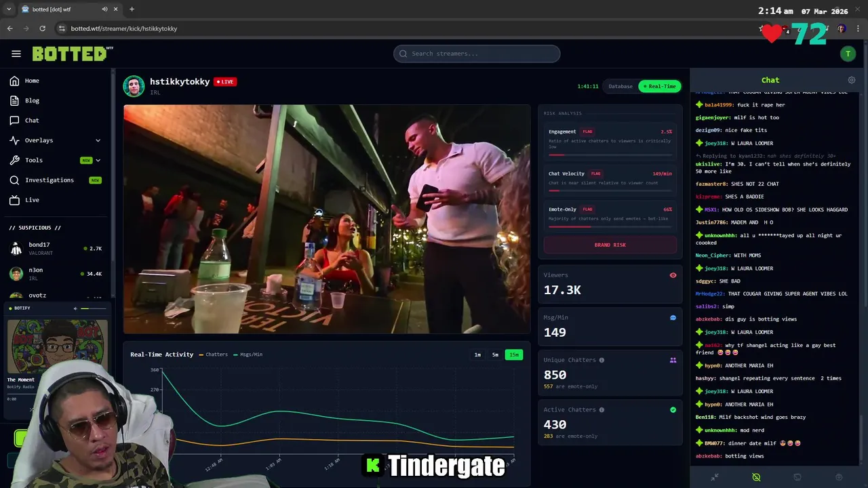Select the 15m time range

514,354
